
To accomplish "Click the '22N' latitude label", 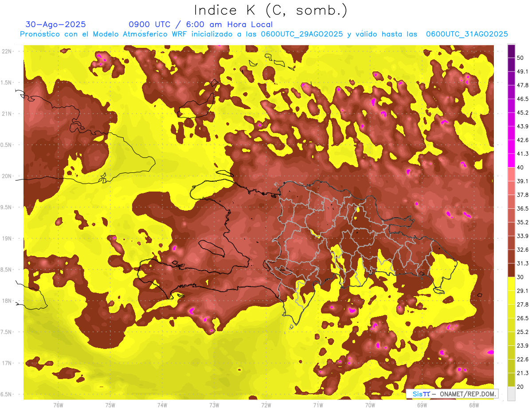I will coord(7,51).
